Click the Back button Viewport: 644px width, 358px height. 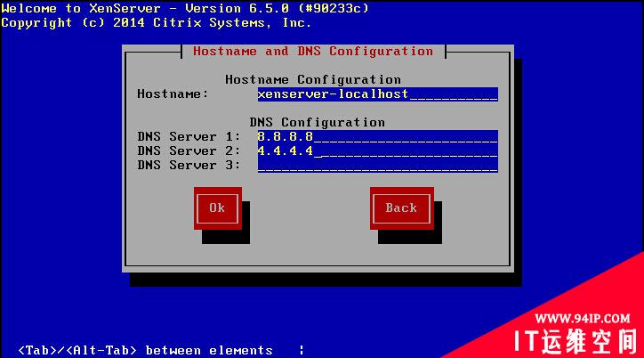click(402, 208)
